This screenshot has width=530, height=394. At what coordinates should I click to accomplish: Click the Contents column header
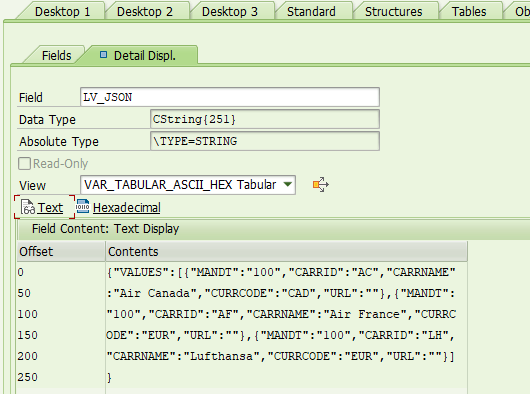pos(287,251)
